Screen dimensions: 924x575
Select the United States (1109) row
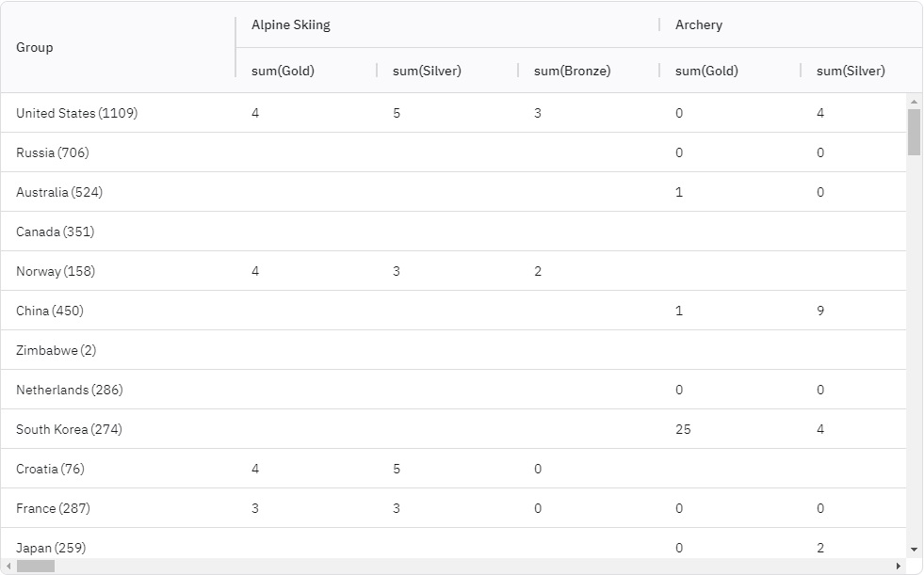click(453, 113)
